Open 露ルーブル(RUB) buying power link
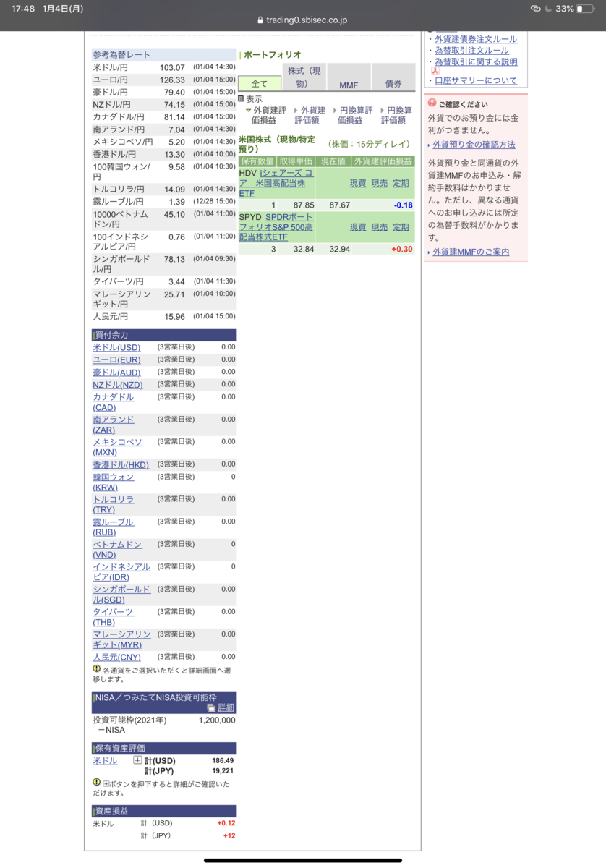This screenshot has width=606, height=868. click(114, 527)
